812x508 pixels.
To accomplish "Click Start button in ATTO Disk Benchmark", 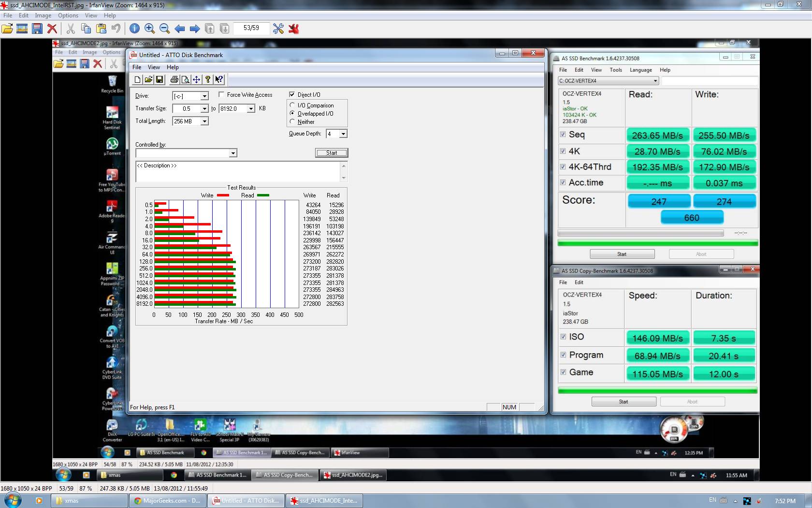I will point(332,153).
